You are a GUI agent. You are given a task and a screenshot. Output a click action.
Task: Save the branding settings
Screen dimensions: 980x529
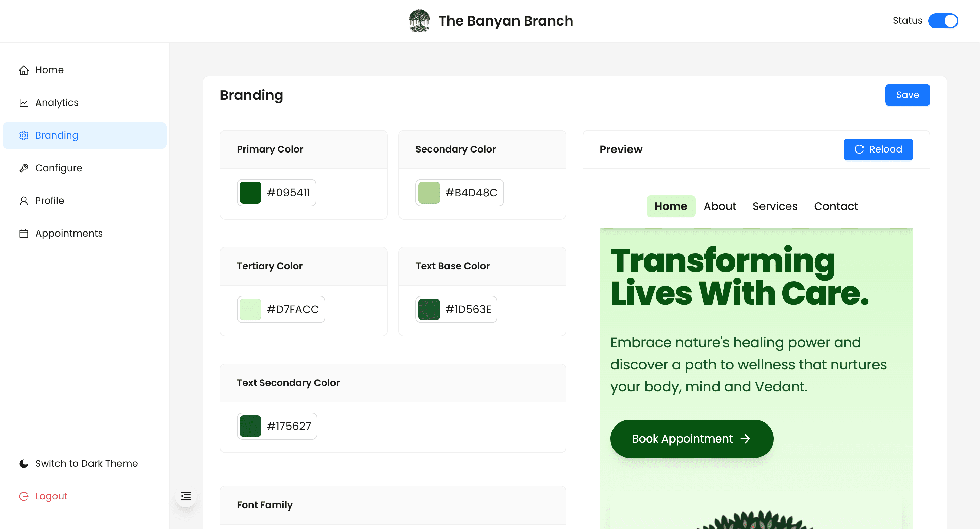(x=907, y=95)
